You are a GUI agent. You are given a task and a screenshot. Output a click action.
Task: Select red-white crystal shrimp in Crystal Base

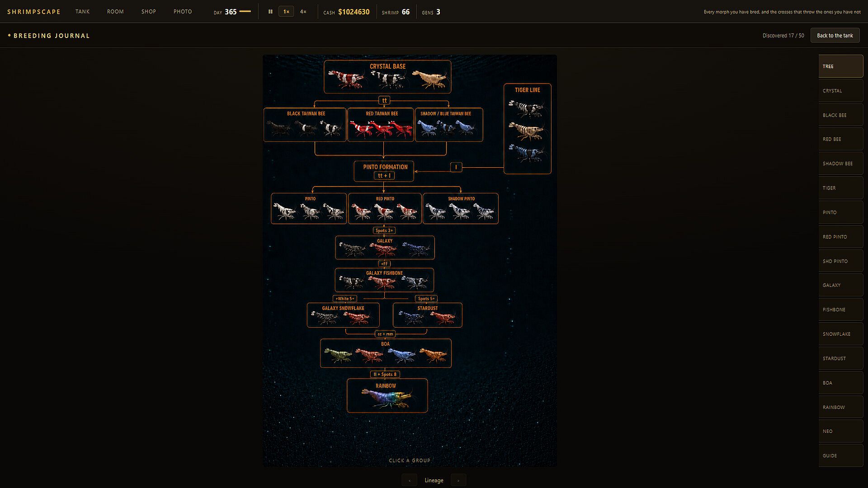click(346, 79)
